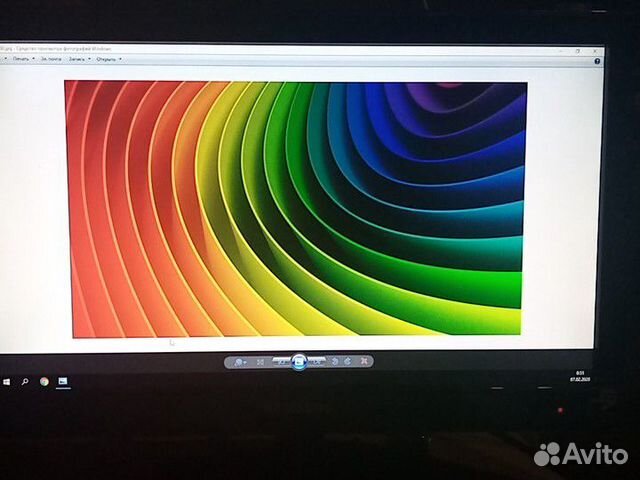Expand the Запись dropdown menu
The width and height of the screenshot is (640, 480).
click(78, 58)
